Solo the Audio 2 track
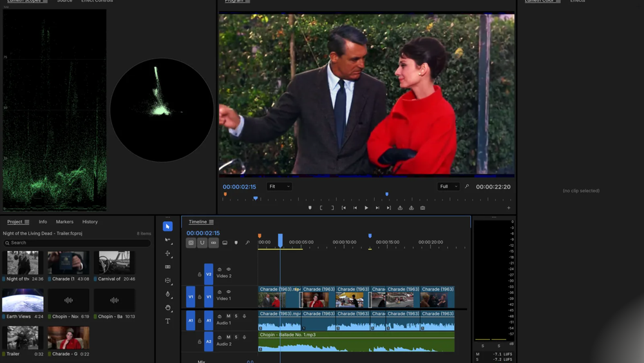The height and width of the screenshot is (363, 644). pos(236,337)
